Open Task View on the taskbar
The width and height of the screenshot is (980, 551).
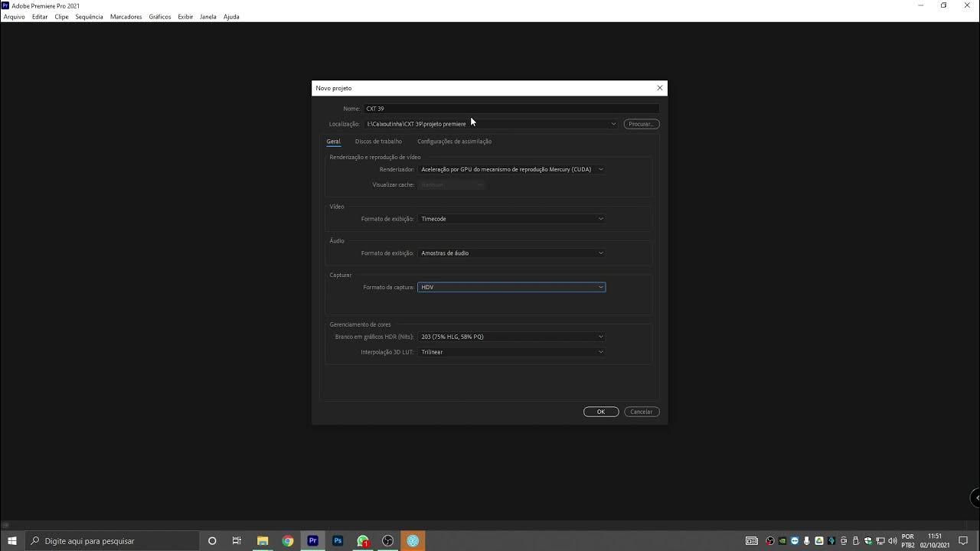coord(237,541)
